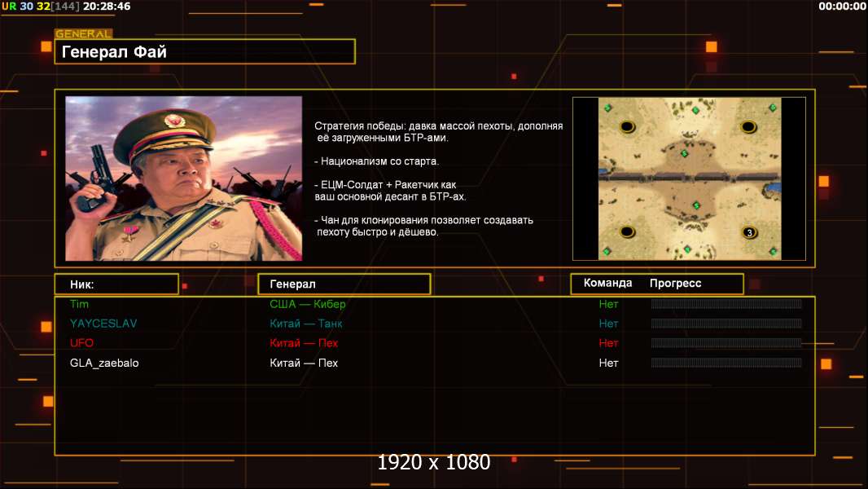The height and width of the screenshot is (489, 868).
Task: Click the Ник: column header
Action: (x=116, y=284)
